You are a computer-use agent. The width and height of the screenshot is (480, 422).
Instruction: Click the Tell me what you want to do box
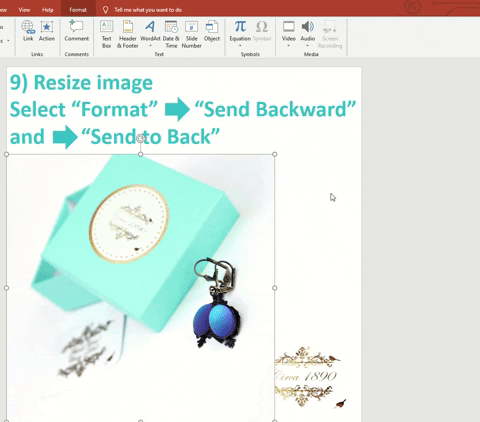pyautogui.click(x=148, y=10)
